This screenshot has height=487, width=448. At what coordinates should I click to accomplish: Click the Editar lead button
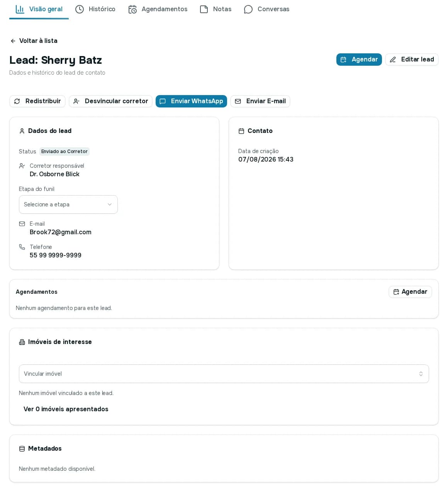coord(412,60)
